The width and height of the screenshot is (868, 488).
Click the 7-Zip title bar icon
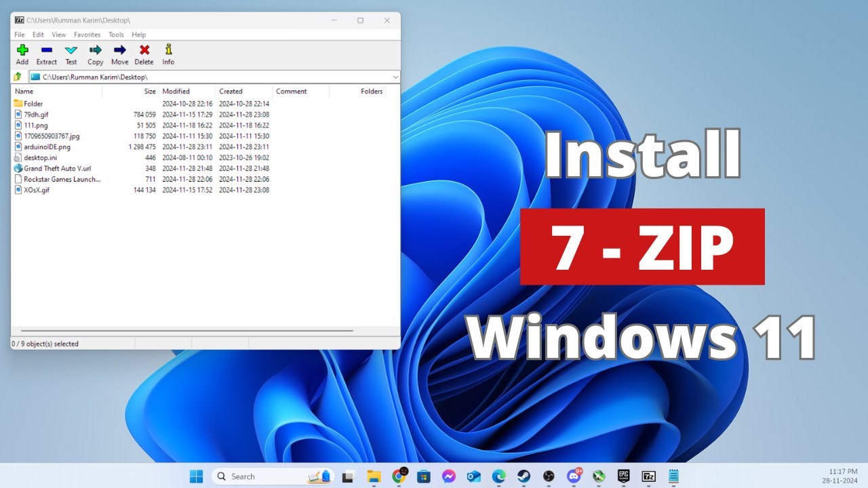pyautogui.click(x=19, y=20)
